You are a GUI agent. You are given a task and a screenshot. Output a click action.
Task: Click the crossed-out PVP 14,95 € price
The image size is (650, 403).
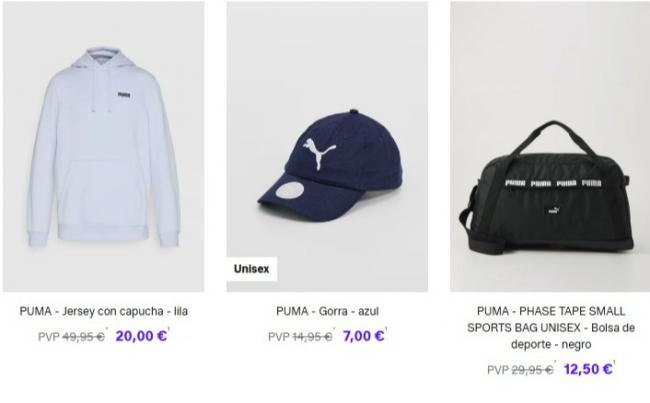coord(300,337)
